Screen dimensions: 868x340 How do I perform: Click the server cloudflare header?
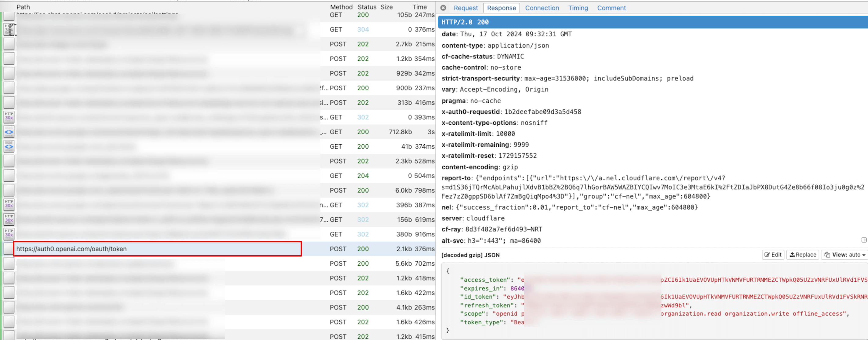473,218
